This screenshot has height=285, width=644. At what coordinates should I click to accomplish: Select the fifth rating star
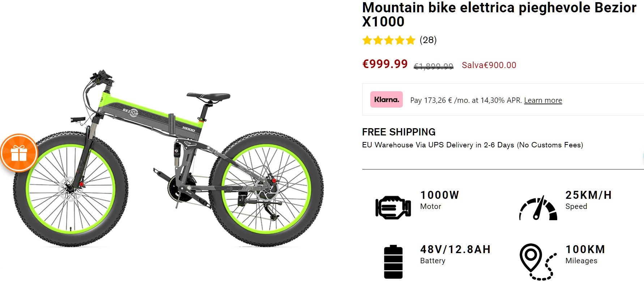pos(410,41)
